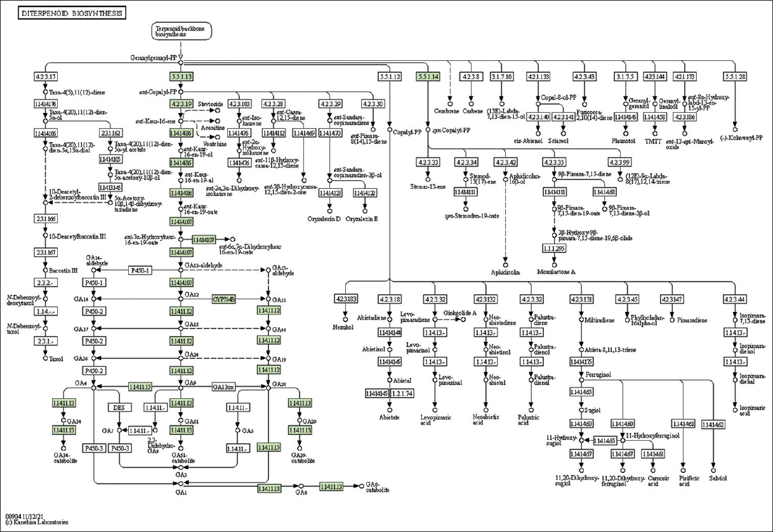This screenshot has width=773, height=532.
Task: Open enzyme entry 5.5.1.28
Action: click(x=735, y=77)
